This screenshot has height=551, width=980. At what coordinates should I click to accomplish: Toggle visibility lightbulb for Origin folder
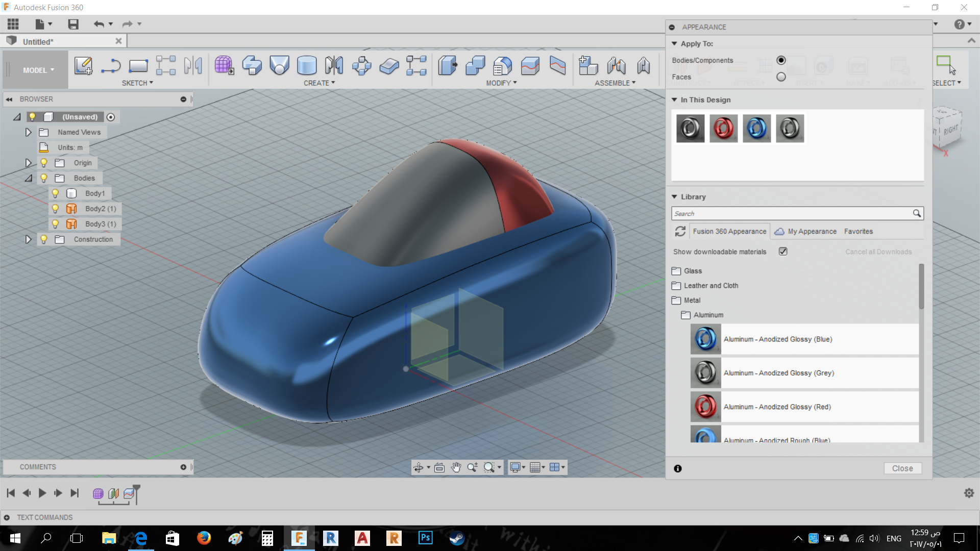(43, 163)
